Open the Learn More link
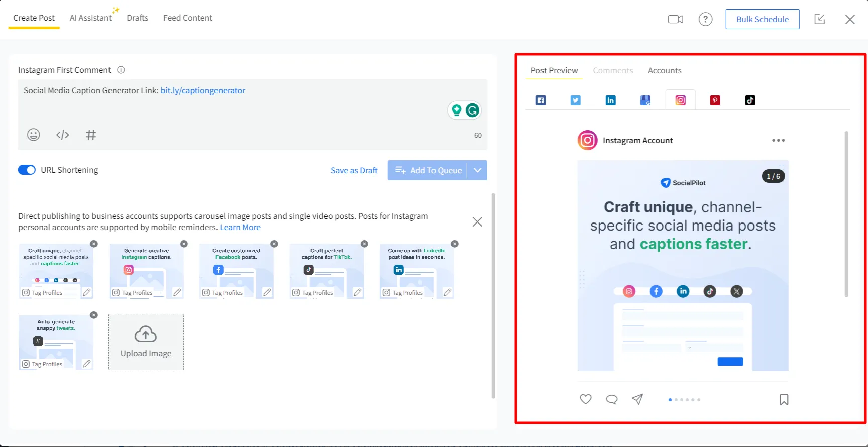The width and height of the screenshot is (868, 447). [240, 227]
